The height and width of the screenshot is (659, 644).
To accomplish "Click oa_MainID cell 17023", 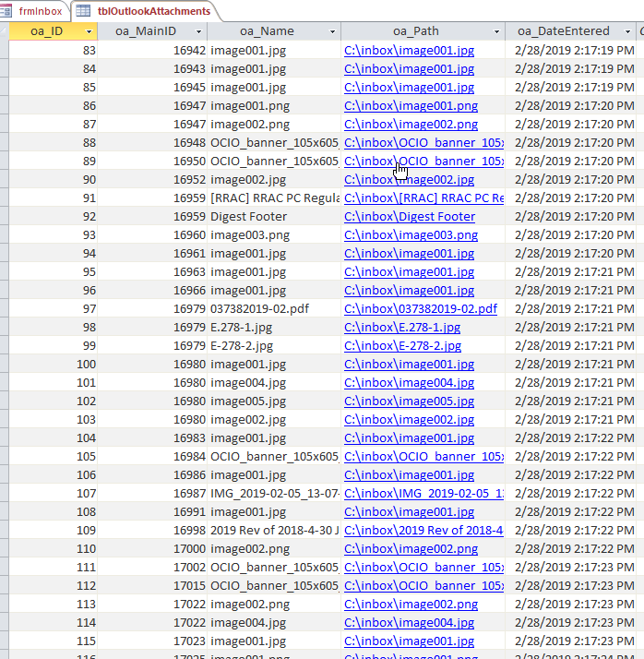I will coord(152,641).
